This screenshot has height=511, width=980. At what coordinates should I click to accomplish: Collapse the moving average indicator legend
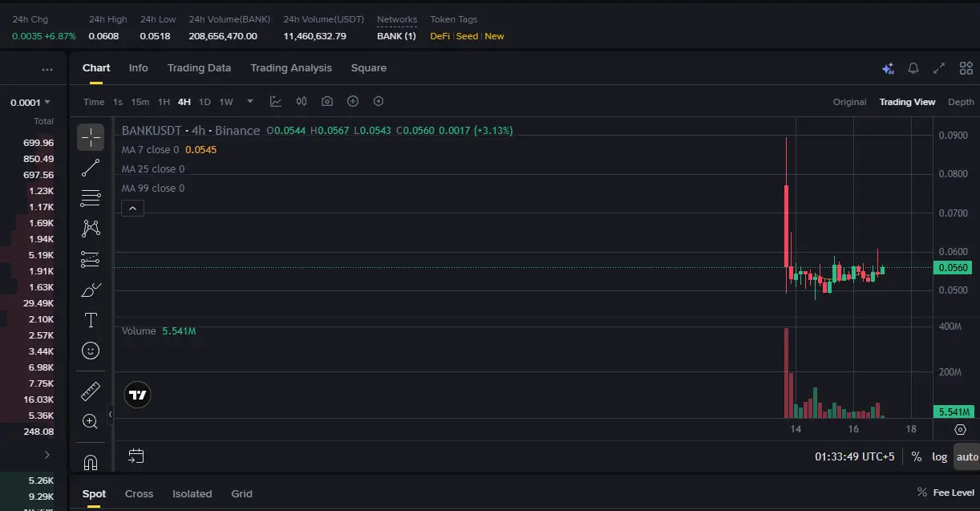click(x=133, y=209)
